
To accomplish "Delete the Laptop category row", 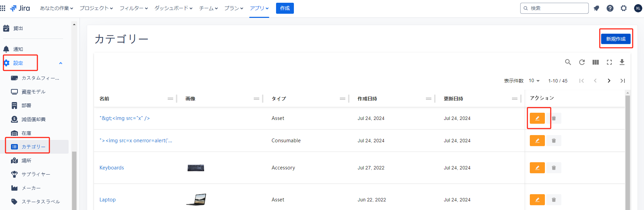I will coord(553,200).
